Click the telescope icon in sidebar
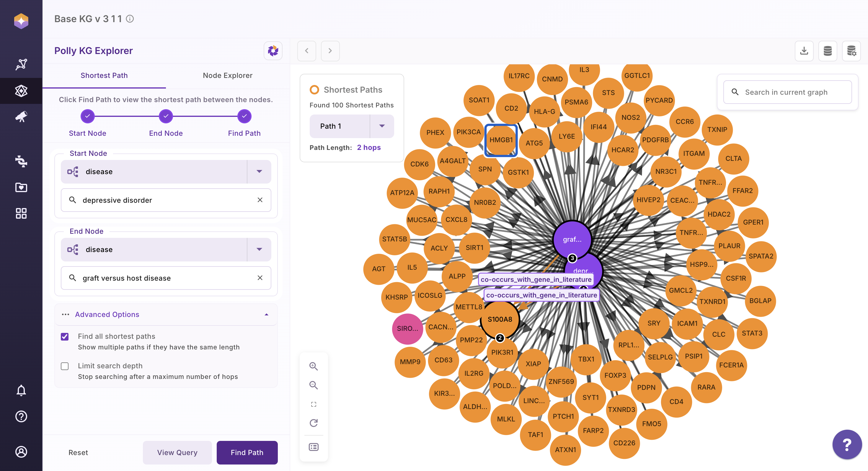 coord(21,117)
